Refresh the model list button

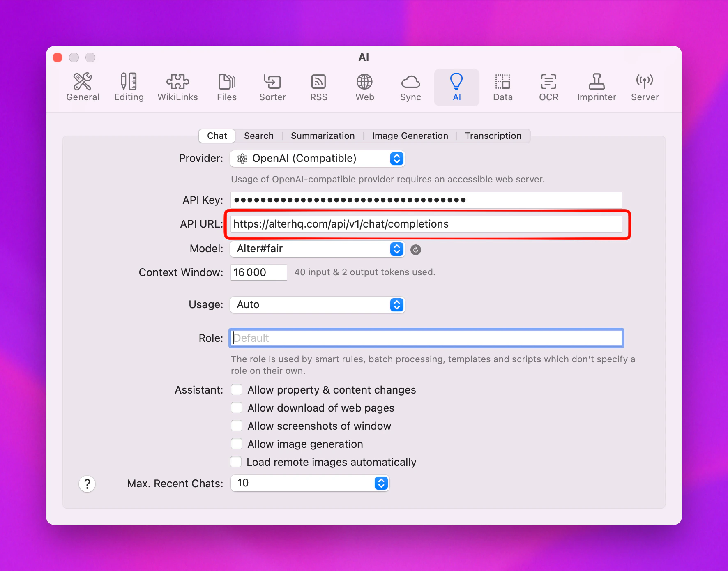(x=416, y=250)
